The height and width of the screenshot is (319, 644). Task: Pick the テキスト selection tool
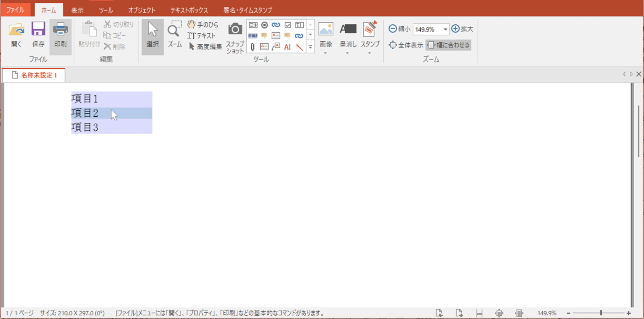[202, 36]
